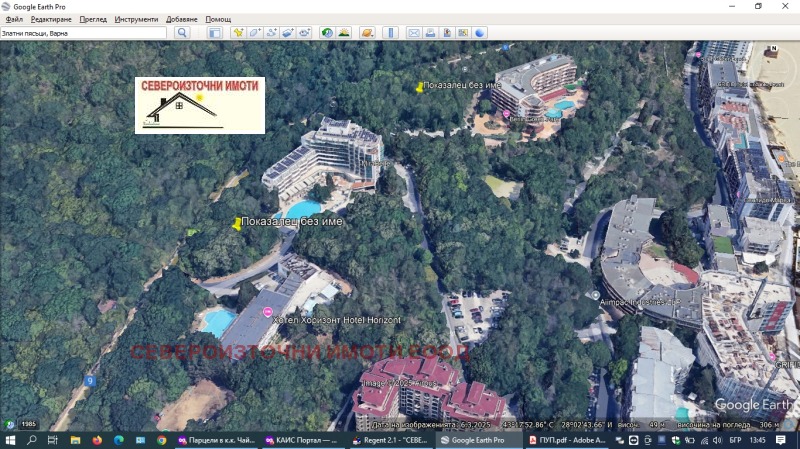
Task: Click the North compass indicator
Action: 772,48
